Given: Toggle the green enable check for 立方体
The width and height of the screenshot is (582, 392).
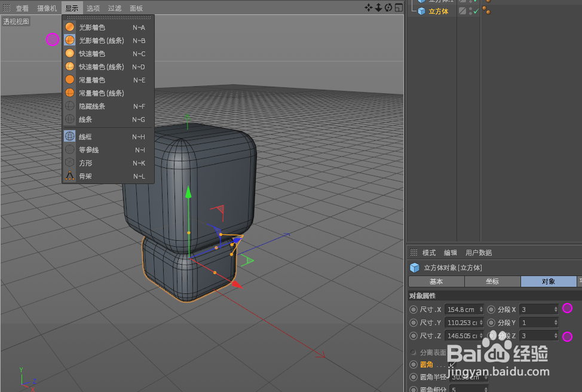Looking at the screenshot, I should (476, 11).
